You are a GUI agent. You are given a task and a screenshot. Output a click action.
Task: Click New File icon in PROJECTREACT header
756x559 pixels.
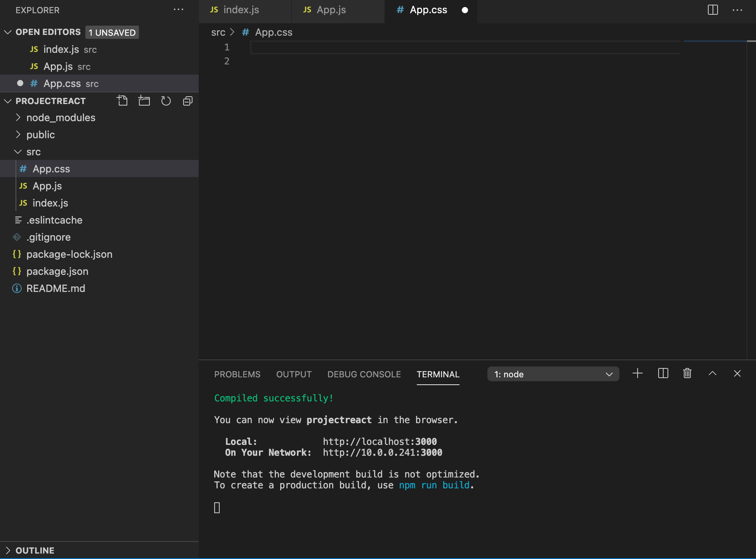(x=122, y=101)
